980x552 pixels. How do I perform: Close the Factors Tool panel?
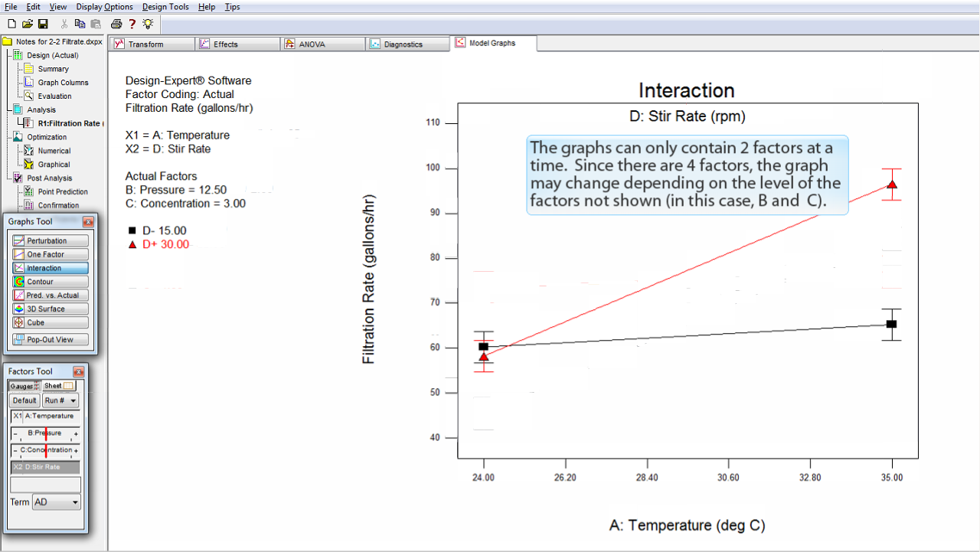point(79,371)
